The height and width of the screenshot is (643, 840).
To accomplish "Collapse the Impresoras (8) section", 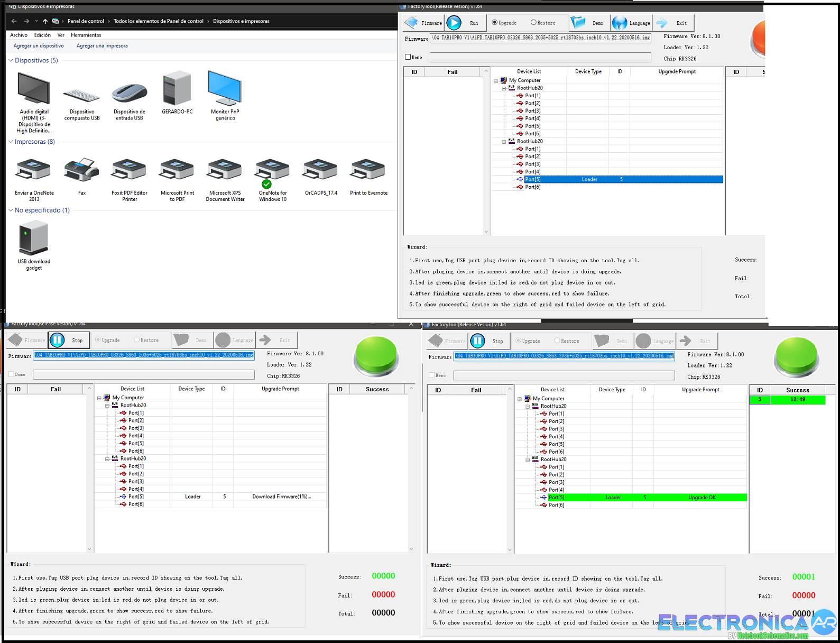I will (x=11, y=142).
